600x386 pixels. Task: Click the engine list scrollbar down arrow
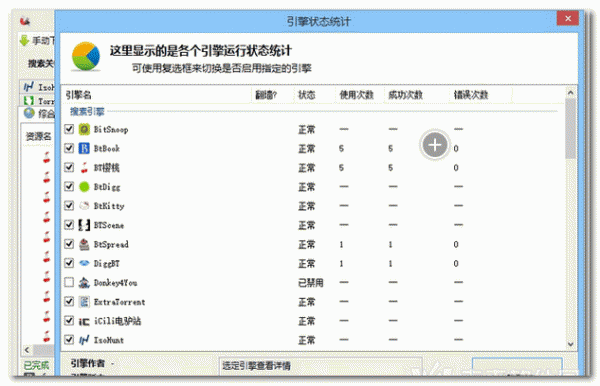click(571, 344)
